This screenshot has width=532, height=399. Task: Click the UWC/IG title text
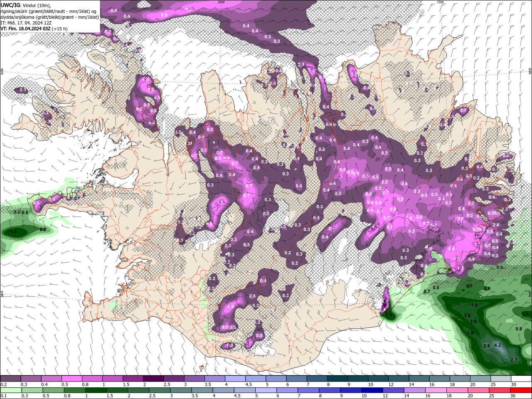[10, 5]
